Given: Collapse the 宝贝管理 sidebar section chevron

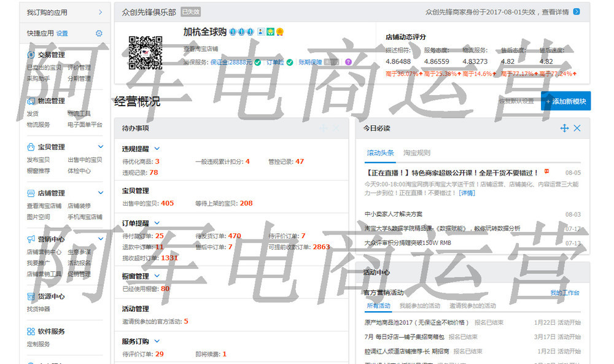Looking at the screenshot, I should point(101,147).
